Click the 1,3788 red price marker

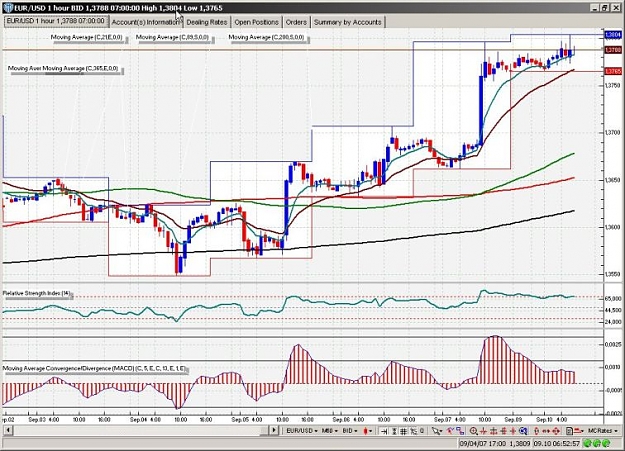(613, 50)
